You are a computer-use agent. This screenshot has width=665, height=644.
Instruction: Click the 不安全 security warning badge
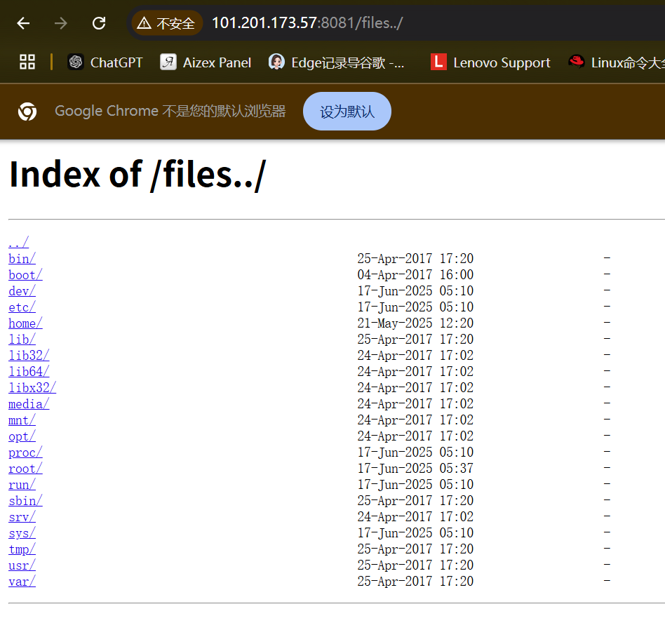click(x=167, y=23)
